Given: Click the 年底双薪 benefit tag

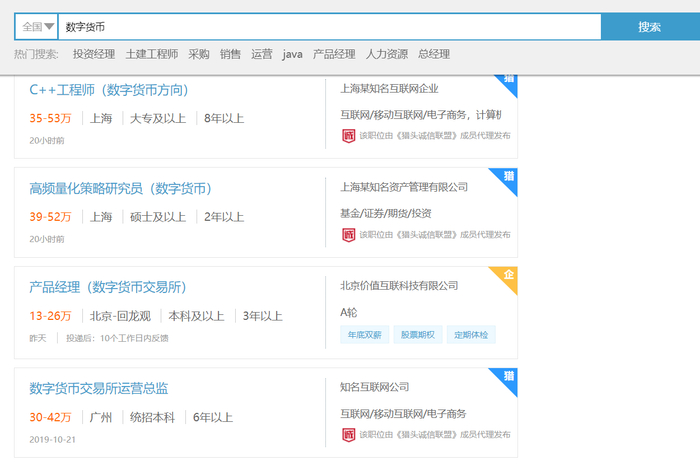Looking at the screenshot, I should pos(364,335).
